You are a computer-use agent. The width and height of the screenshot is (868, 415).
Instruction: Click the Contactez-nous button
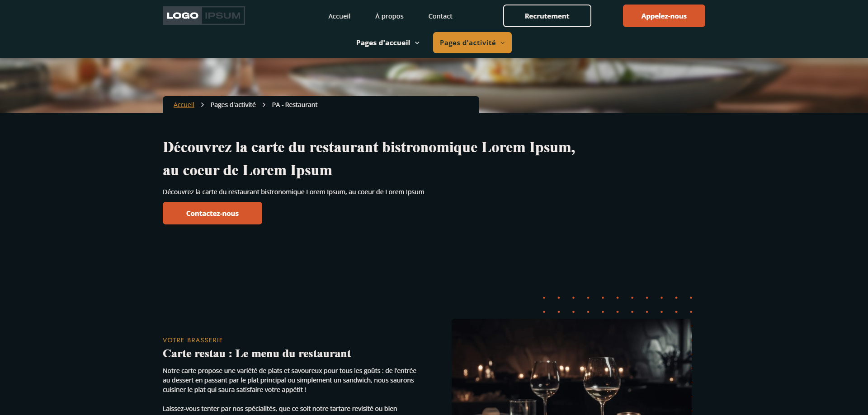point(212,213)
